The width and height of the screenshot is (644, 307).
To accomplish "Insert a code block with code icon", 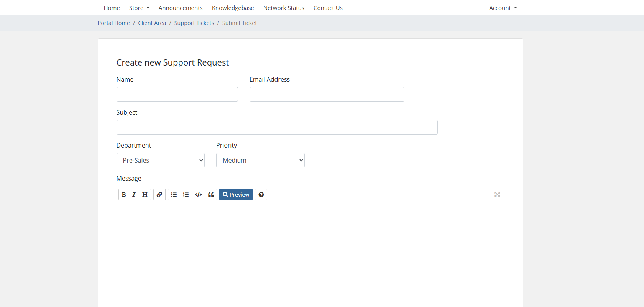I will point(198,195).
